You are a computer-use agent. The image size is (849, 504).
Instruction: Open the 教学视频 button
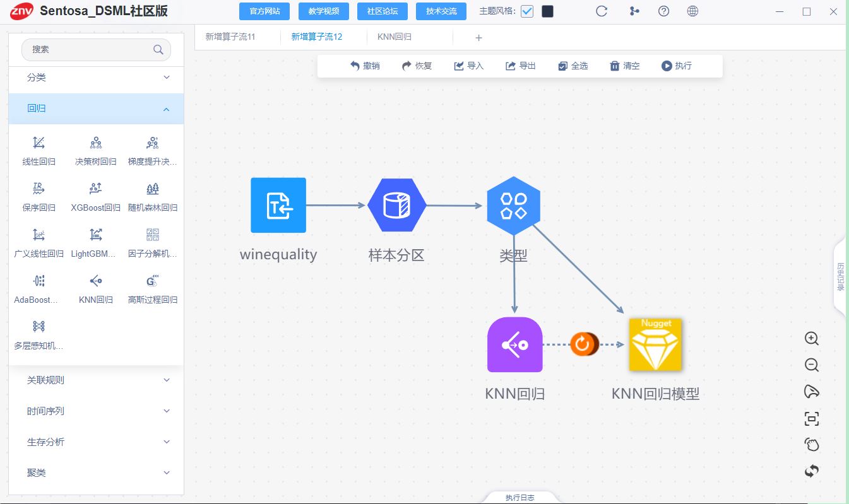point(323,11)
